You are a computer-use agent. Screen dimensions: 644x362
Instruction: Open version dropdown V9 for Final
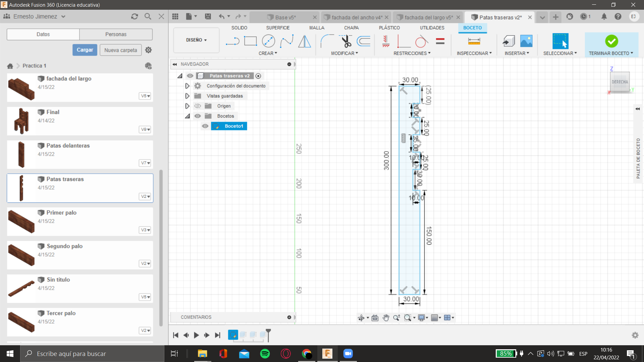pos(145,129)
